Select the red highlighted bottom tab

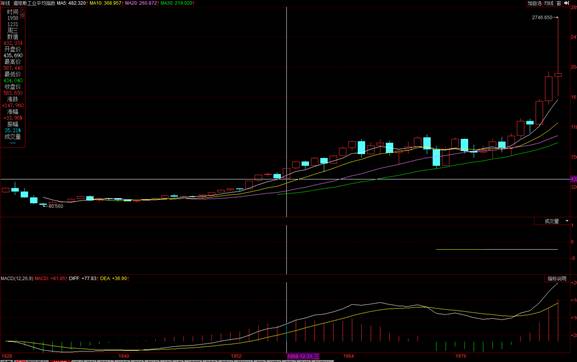pyautogui.click(x=59, y=361)
